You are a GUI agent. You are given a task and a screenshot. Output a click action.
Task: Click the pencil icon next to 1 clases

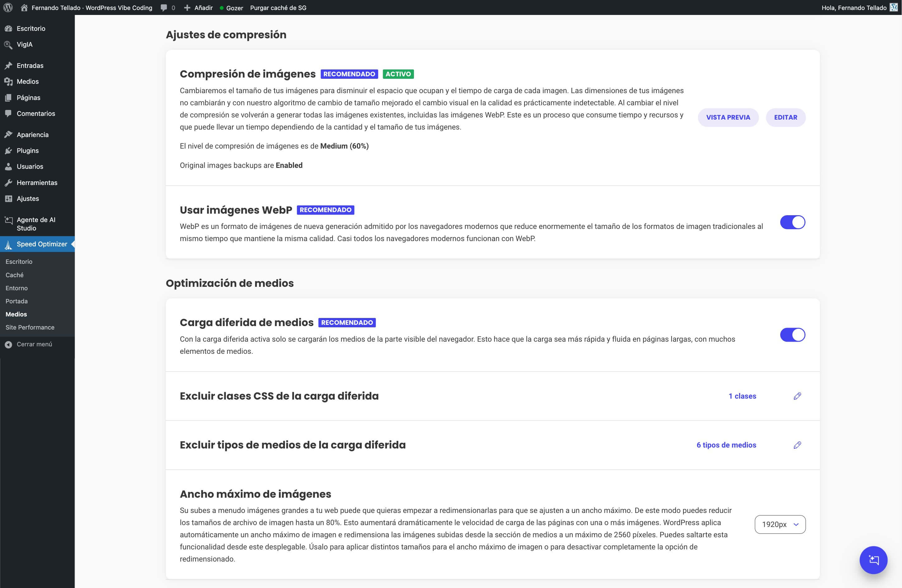coord(797,396)
